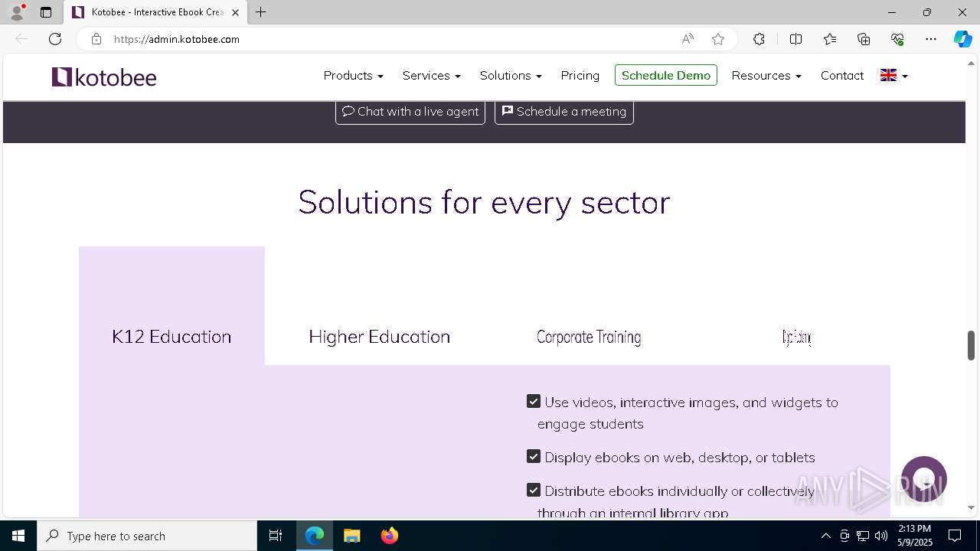Click the Windows search box

coord(147,536)
